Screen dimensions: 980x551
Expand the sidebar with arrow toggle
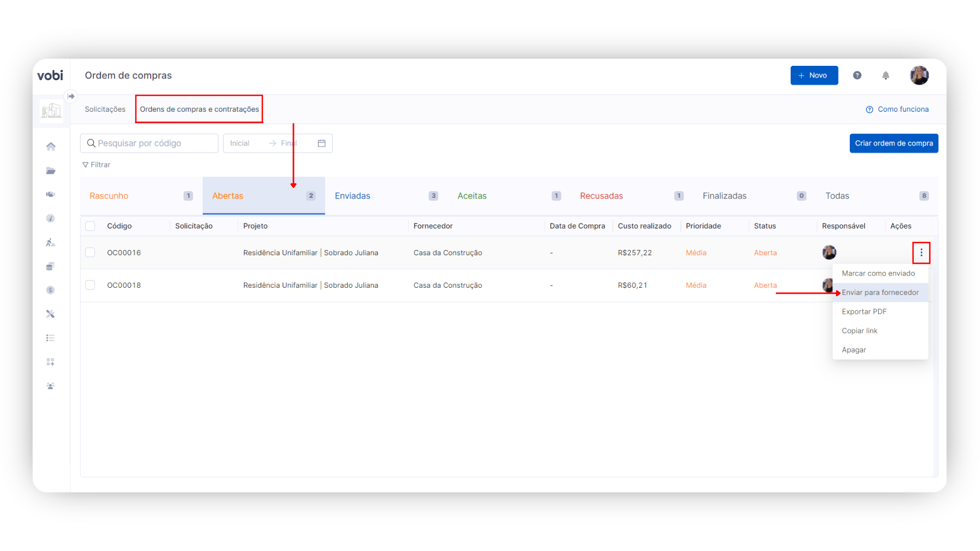point(71,96)
